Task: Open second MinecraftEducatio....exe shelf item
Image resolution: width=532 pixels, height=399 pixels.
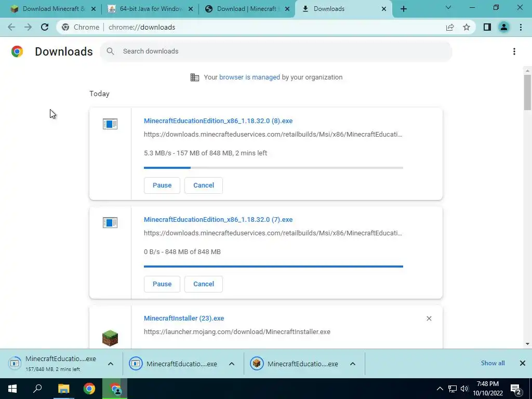Action: [x=174, y=363]
